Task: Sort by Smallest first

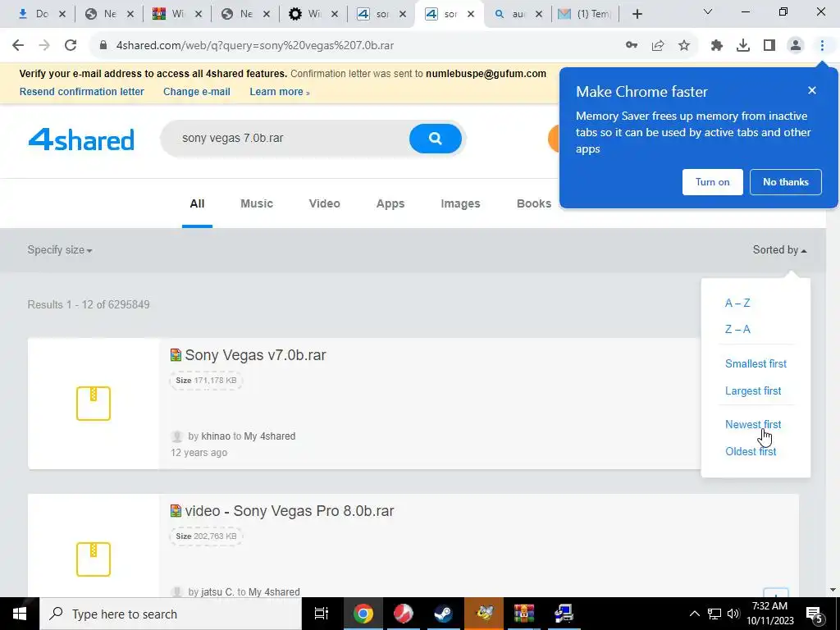Action: click(x=756, y=363)
